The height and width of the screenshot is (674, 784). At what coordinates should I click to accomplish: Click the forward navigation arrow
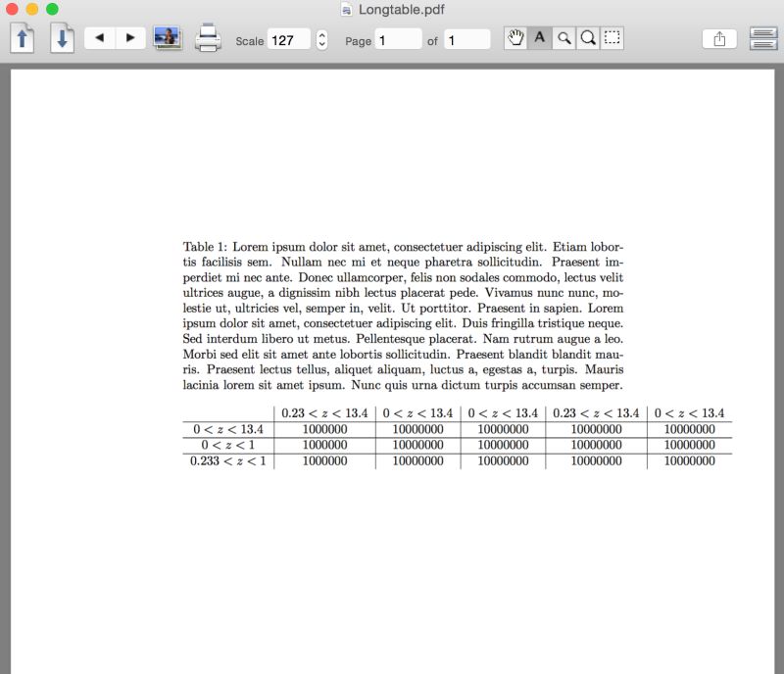pos(130,38)
